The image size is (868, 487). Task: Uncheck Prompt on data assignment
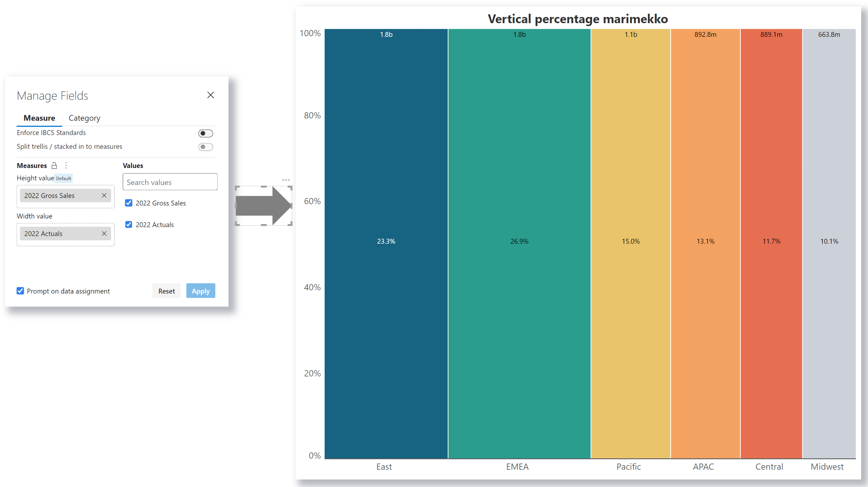[x=20, y=291]
